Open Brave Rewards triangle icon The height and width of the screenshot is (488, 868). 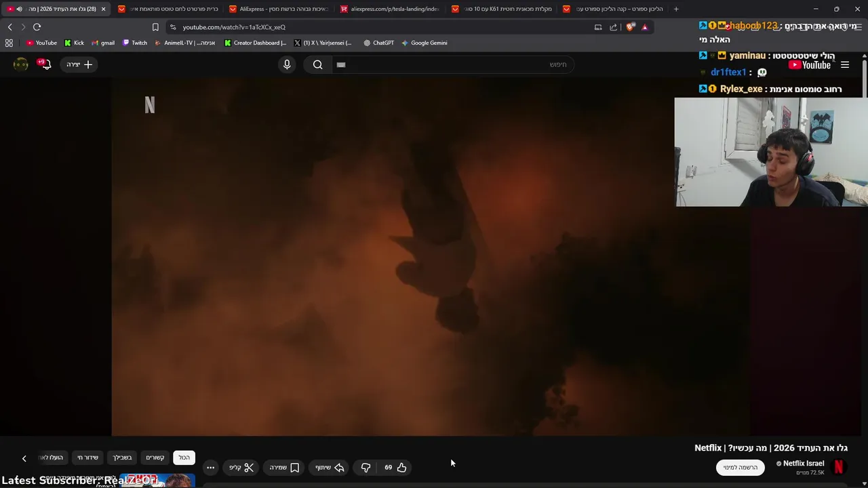[644, 27]
